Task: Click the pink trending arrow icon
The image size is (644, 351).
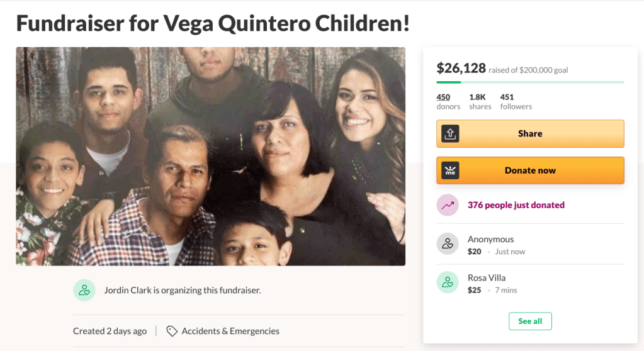Action: [x=448, y=205]
